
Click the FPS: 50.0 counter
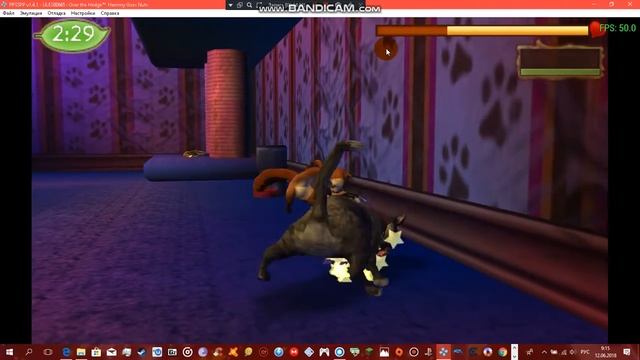coord(618,28)
